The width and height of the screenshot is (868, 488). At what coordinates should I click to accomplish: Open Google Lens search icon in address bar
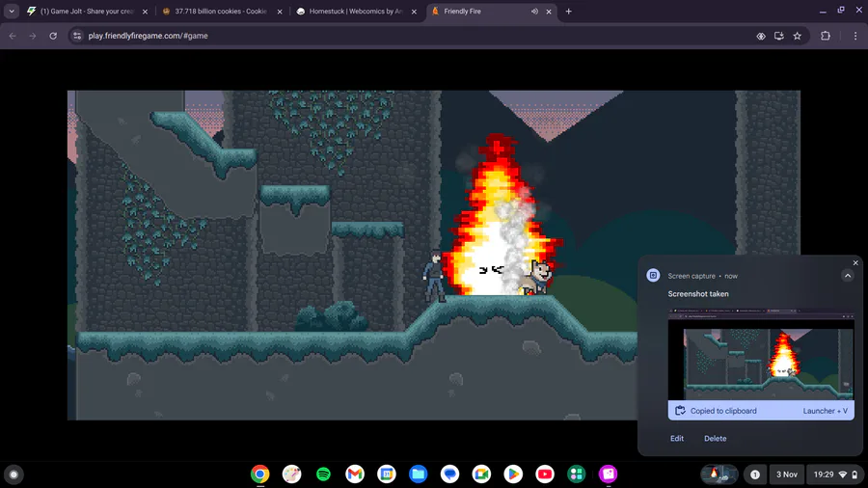click(761, 36)
